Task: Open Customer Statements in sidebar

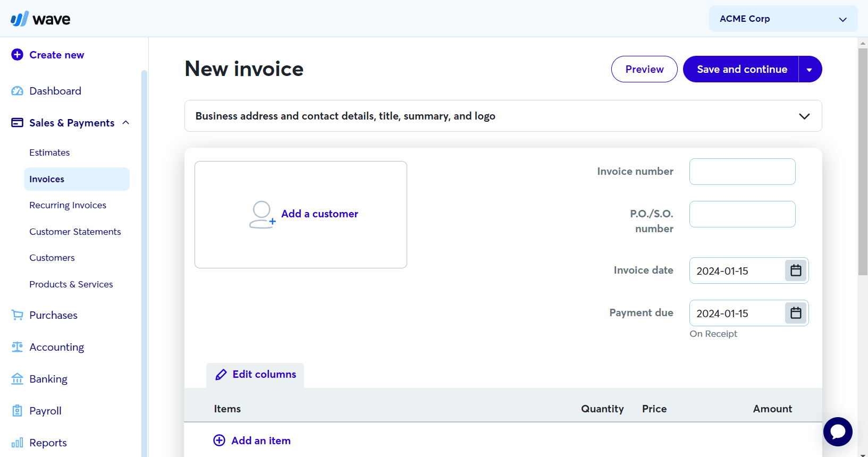Action: [75, 232]
